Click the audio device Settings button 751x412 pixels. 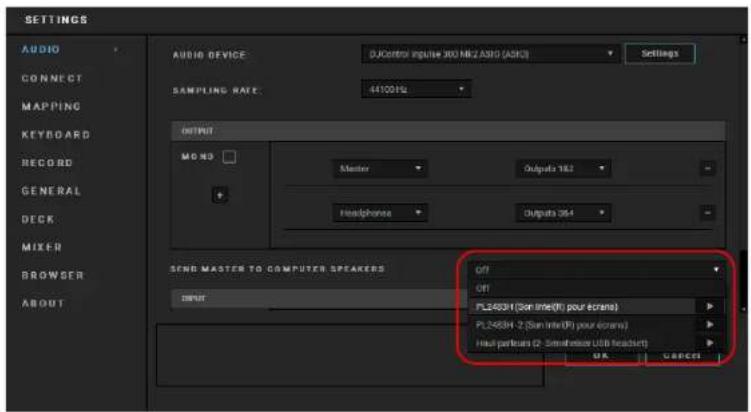pos(660,54)
